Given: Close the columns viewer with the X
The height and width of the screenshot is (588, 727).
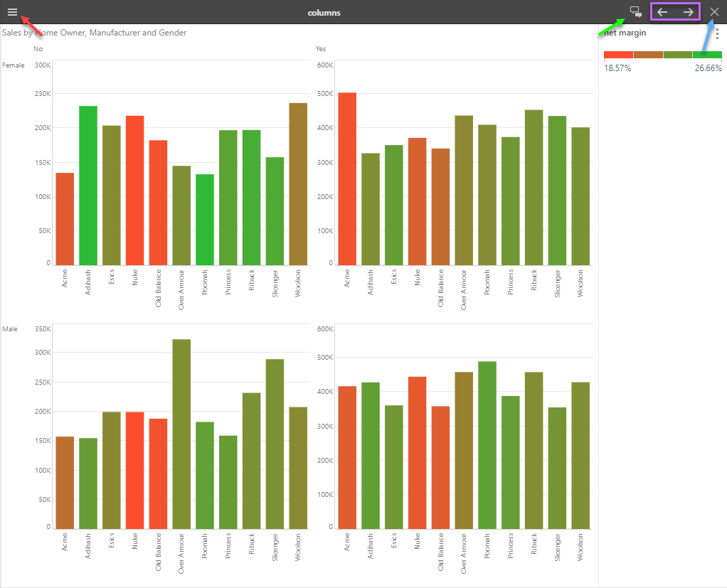Looking at the screenshot, I should [714, 12].
